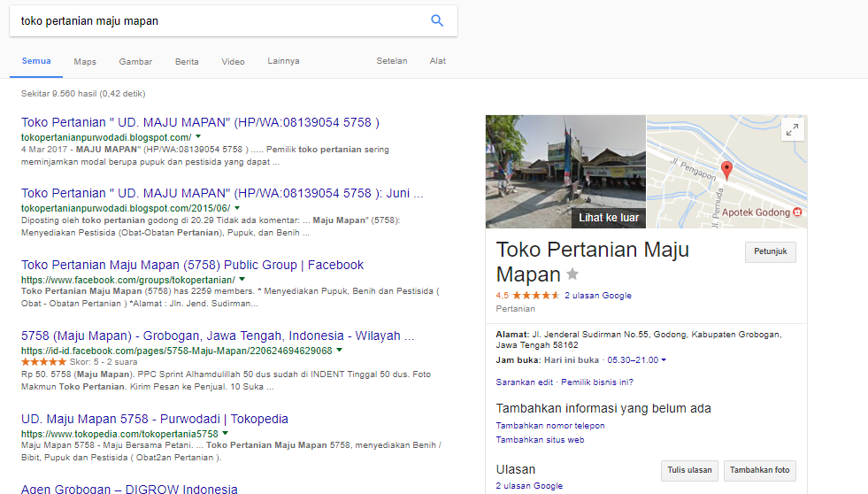868x494 pixels.
Task: Click the expand map icon
Action: pyautogui.click(x=792, y=130)
